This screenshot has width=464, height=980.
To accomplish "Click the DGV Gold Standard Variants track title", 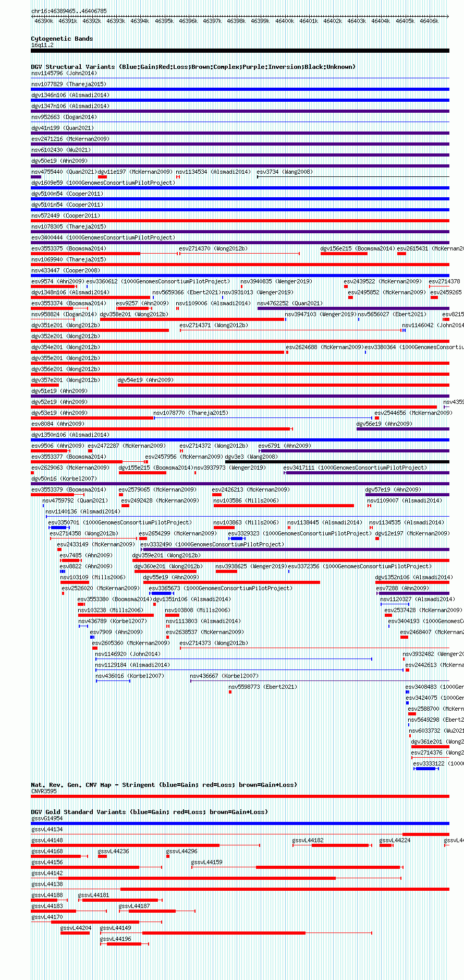I will click(149, 812).
